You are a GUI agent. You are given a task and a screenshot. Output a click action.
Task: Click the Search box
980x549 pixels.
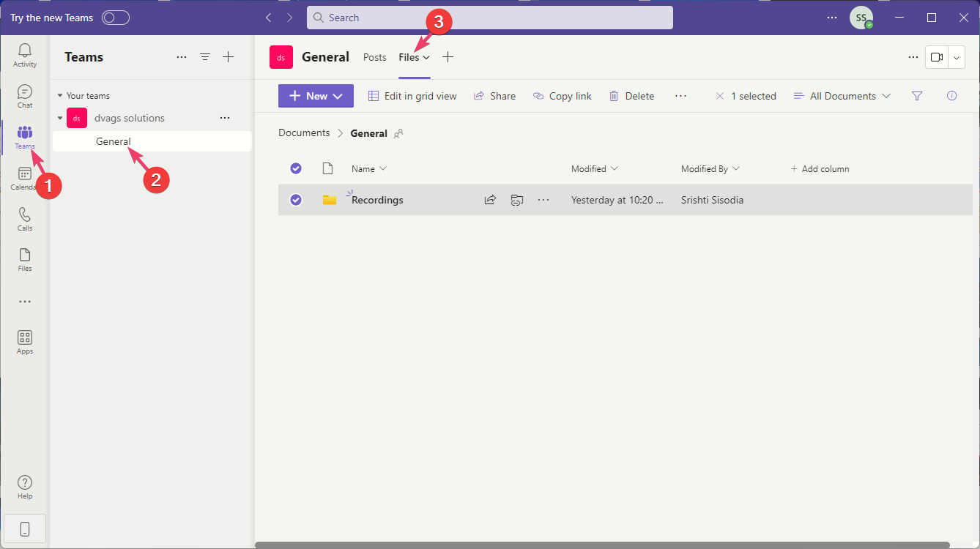click(490, 18)
